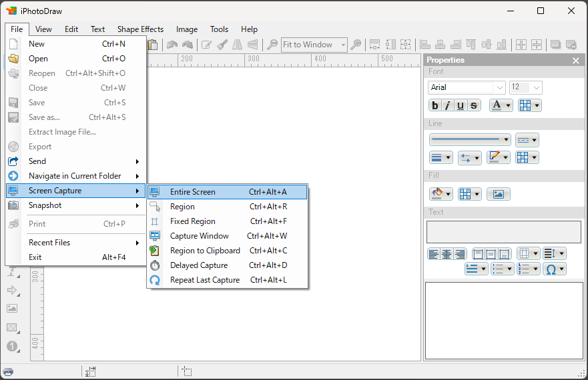Choose Entire Screen capture option
This screenshot has width=588, height=380.
click(x=227, y=192)
